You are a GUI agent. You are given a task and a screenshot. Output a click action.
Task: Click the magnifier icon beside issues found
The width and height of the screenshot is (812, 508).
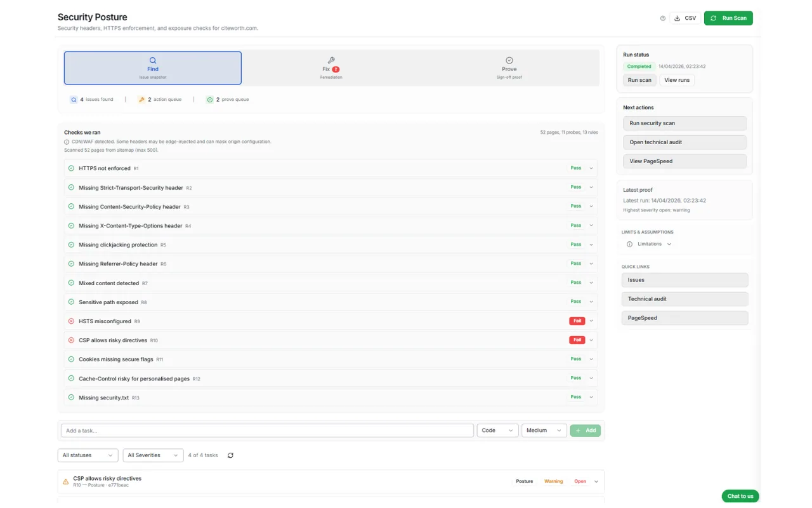(74, 100)
